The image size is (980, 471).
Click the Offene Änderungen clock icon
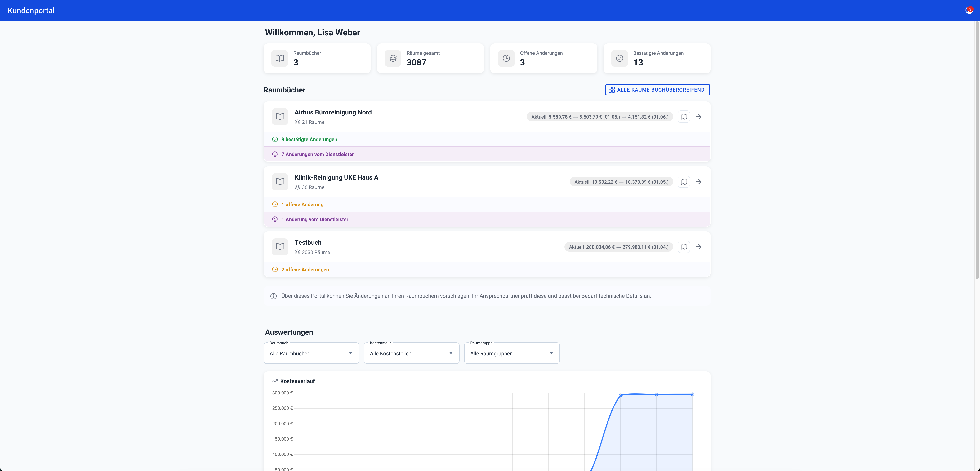click(x=506, y=58)
